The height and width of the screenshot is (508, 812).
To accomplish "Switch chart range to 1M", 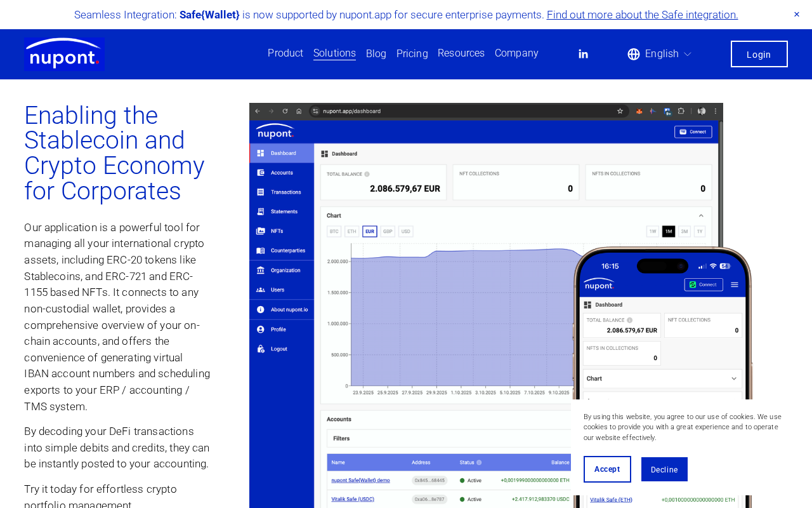I will point(669,231).
